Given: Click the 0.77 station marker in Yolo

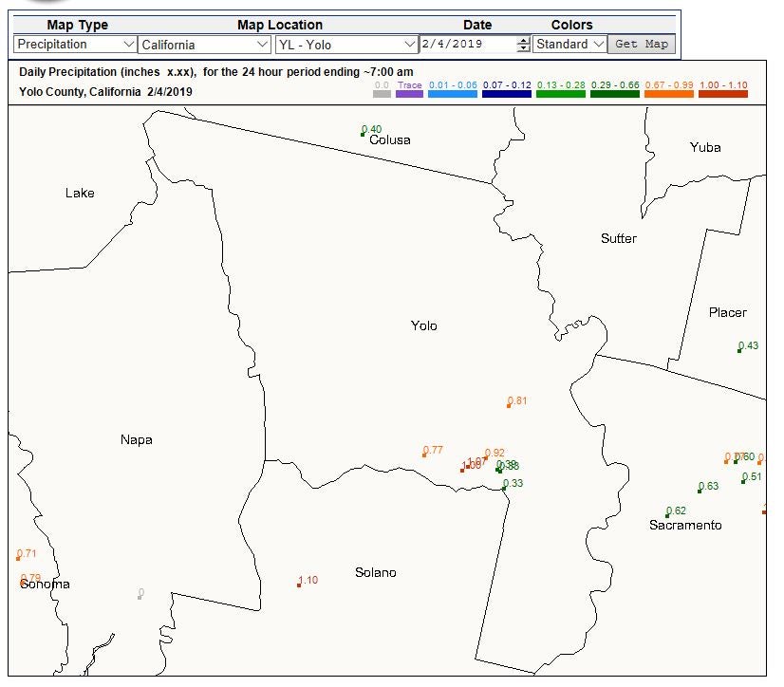Looking at the screenshot, I should 424,455.
